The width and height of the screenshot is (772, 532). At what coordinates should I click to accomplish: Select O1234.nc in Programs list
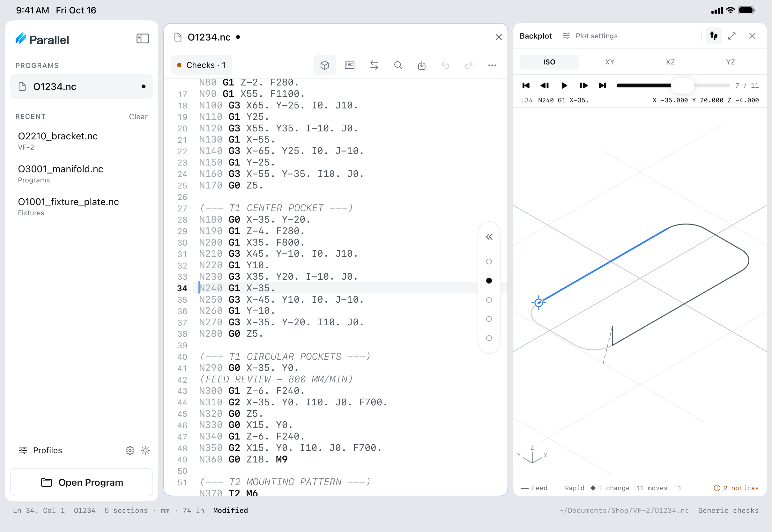(82, 87)
